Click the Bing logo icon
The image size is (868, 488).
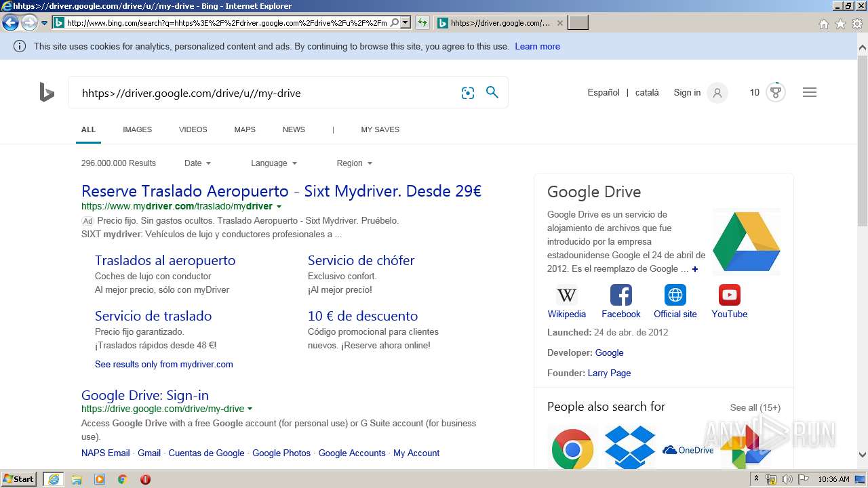pos(47,92)
